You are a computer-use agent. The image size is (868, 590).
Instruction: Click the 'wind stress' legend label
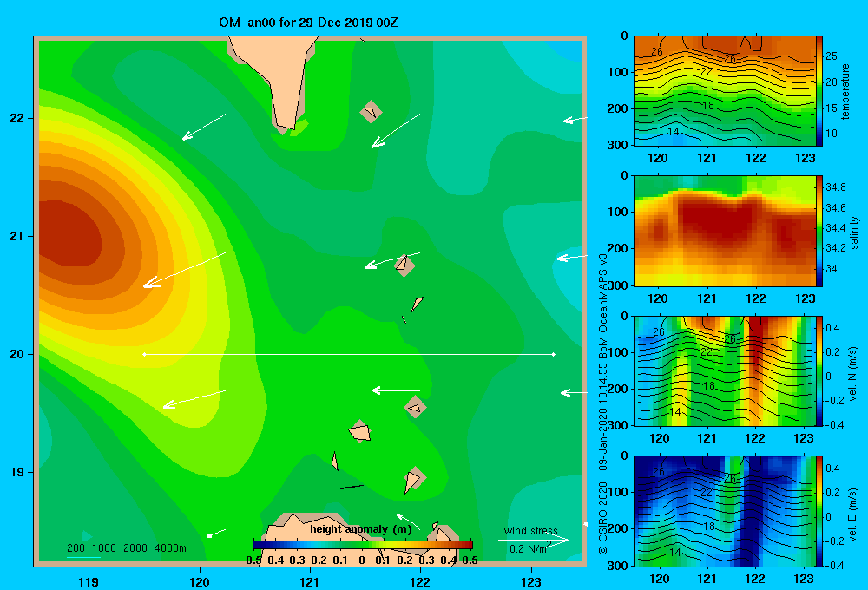click(531, 530)
